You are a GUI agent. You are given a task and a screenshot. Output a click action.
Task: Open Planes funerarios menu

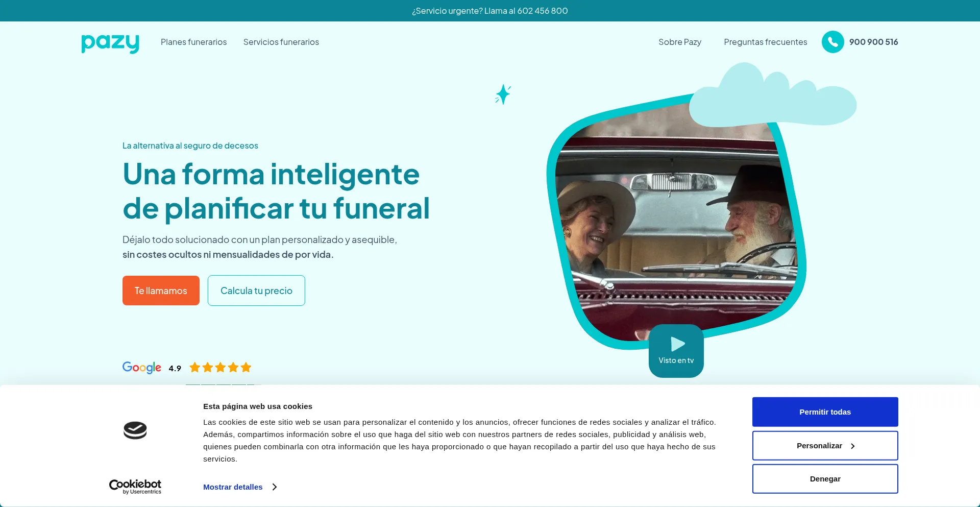pos(193,42)
